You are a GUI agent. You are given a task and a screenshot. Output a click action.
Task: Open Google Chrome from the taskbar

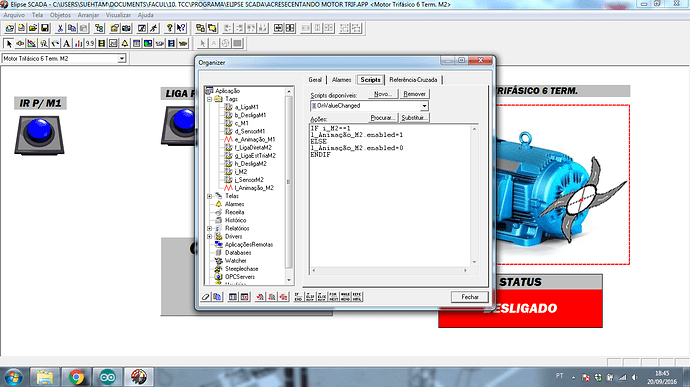pos(76,377)
